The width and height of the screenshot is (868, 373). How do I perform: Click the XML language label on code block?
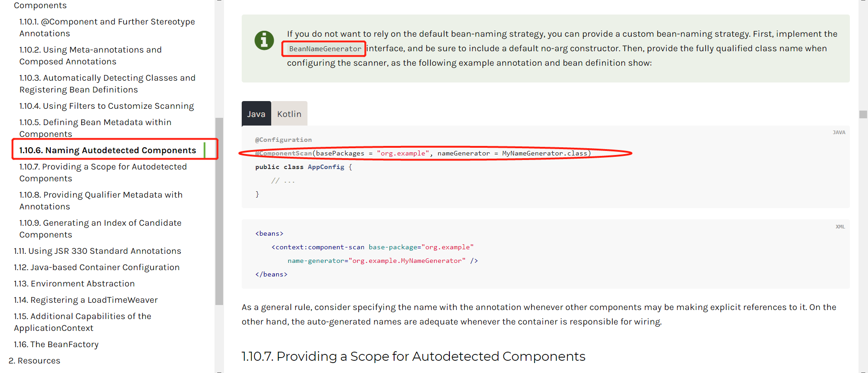tap(840, 227)
